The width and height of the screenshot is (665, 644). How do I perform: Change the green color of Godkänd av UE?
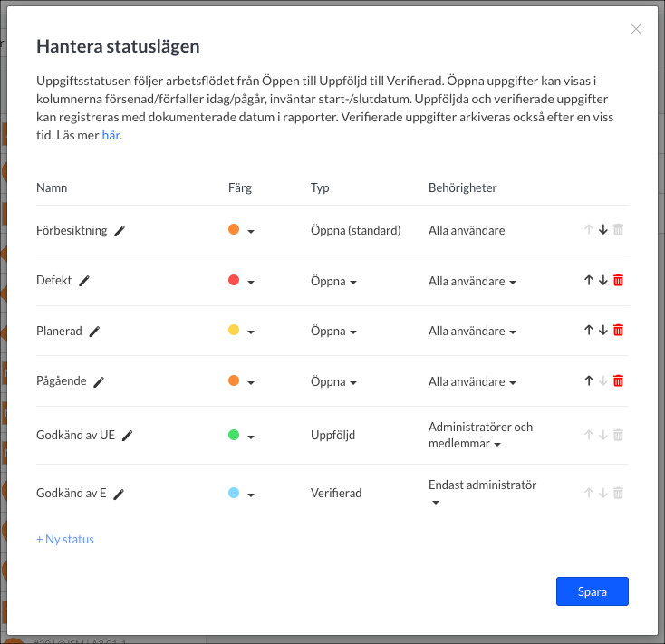coord(242,436)
